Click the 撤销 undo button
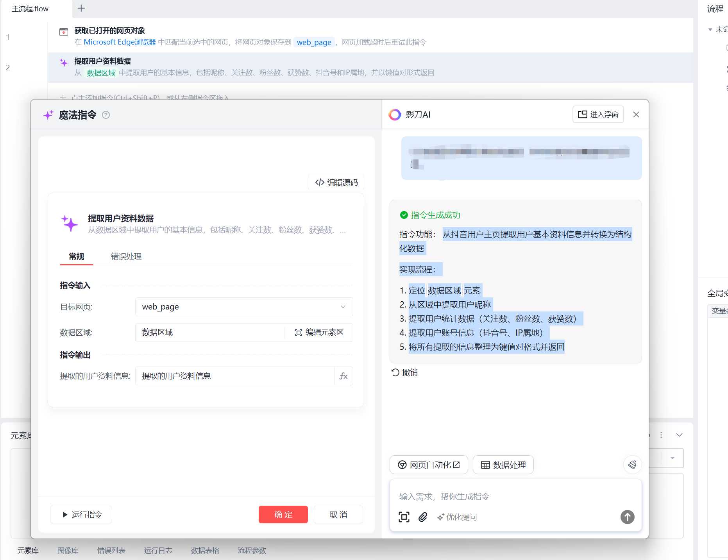This screenshot has width=728, height=560. [405, 372]
